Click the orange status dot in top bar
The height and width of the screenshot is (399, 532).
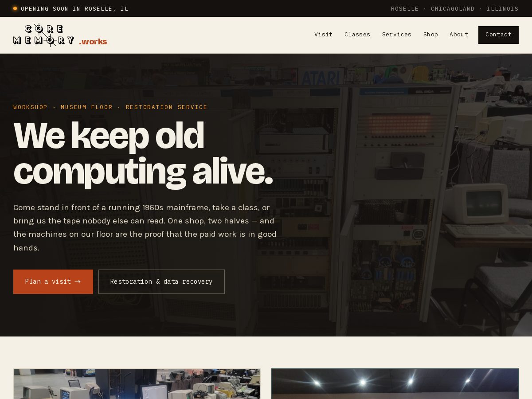[x=15, y=8]
